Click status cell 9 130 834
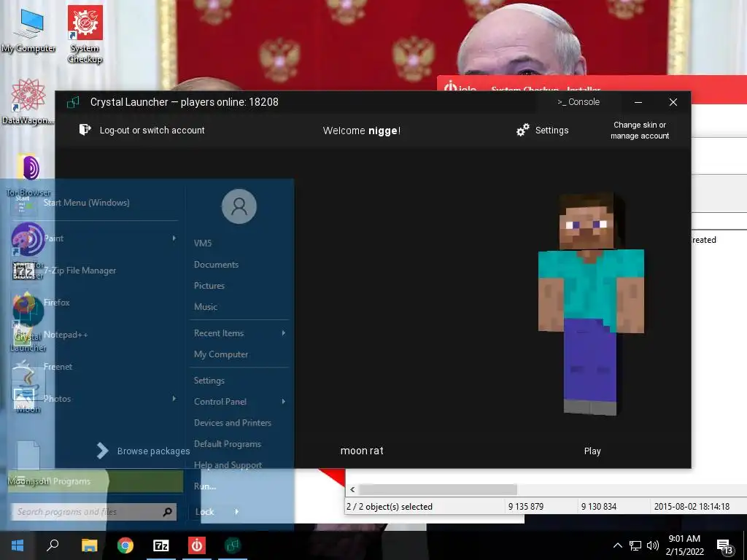The width and height of the screenshot is (747, 560). 598,507
